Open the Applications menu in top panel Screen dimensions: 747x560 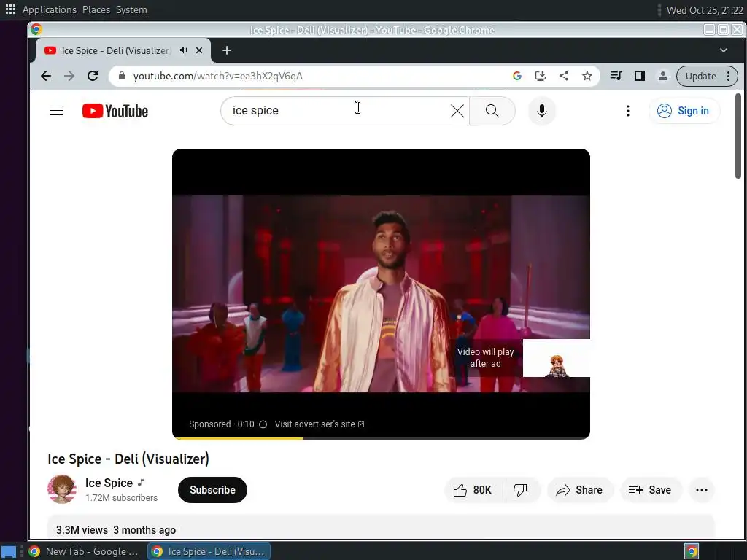[50, 9]
